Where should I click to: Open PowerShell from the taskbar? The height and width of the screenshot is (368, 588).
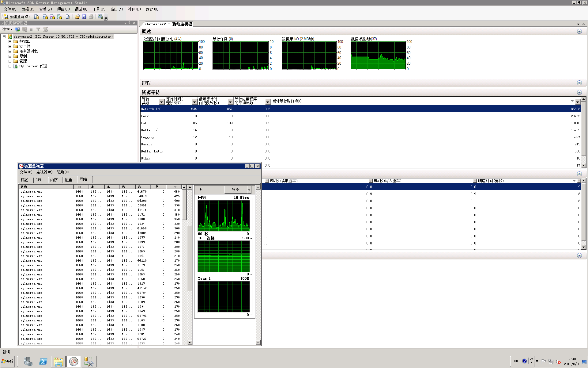point(43,362)
